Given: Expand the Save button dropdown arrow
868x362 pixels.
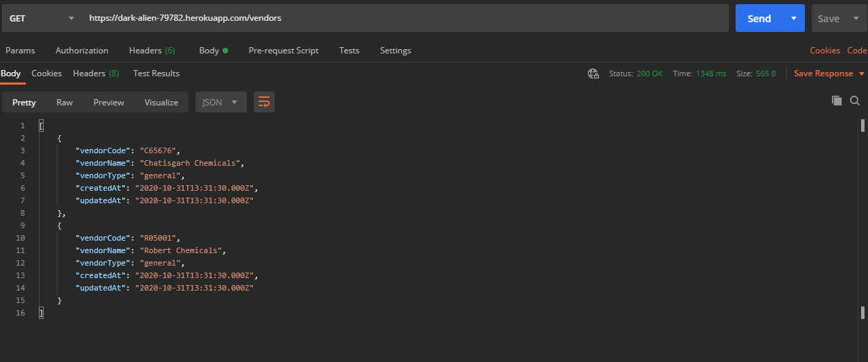Looking at the screenshot, I should 856,19.
